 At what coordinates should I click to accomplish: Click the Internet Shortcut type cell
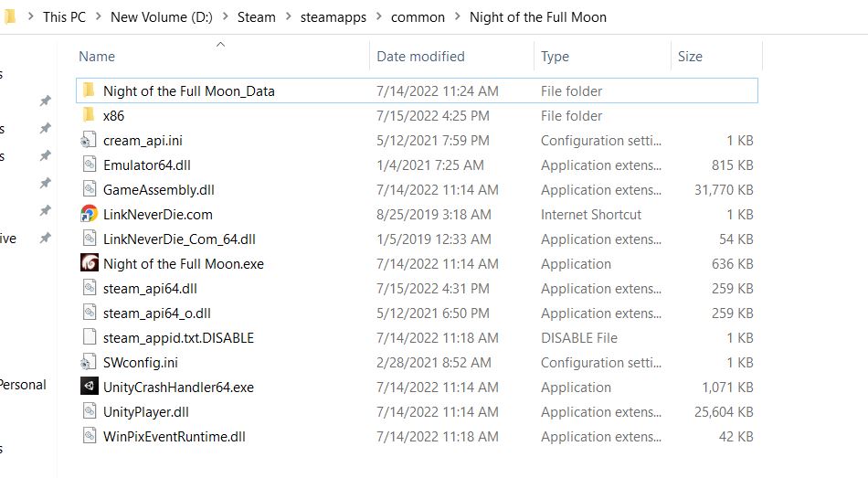coord(590,215)
